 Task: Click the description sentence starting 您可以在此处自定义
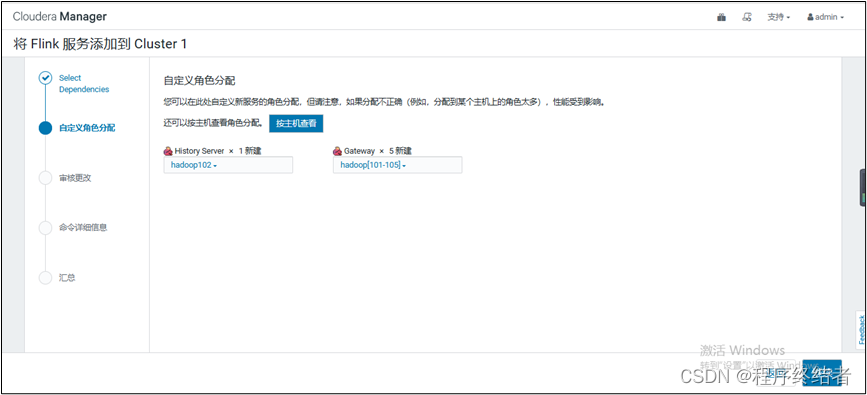(385, 102)
